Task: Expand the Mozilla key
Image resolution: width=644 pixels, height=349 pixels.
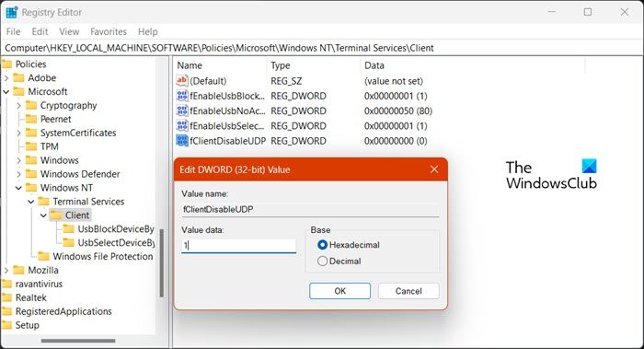Action: (6, 270)
